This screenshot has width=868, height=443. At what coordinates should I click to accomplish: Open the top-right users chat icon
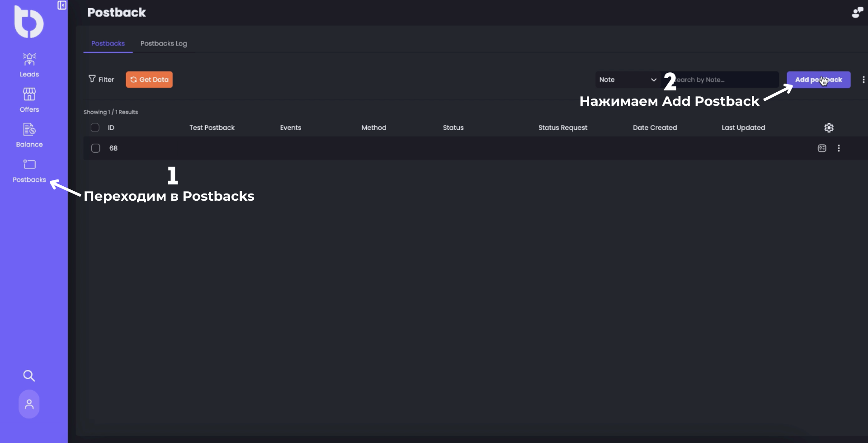[x=857, y=13]
